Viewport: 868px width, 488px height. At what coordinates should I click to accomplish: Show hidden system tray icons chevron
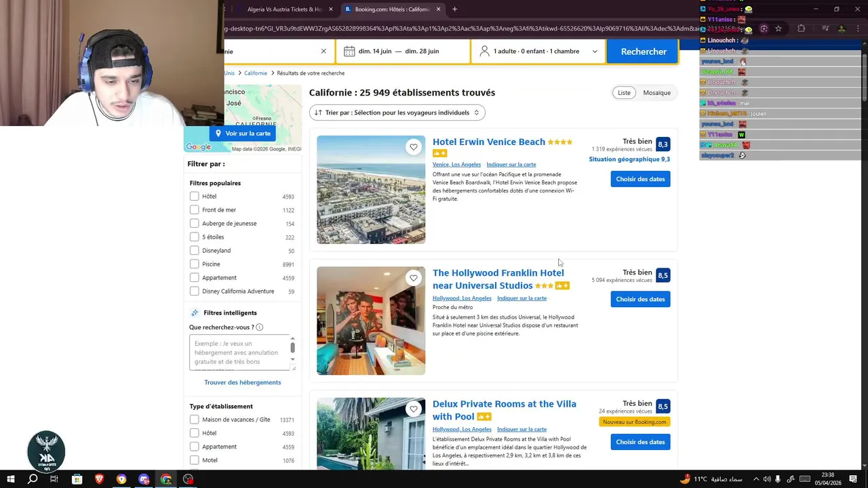tap(756, 479)
